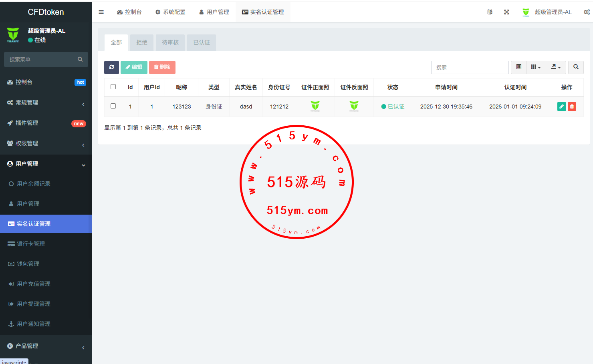The height and width of the screenshot is (364, 593).
Task: Click the table search magnifier button
Action: click(576, 67)
